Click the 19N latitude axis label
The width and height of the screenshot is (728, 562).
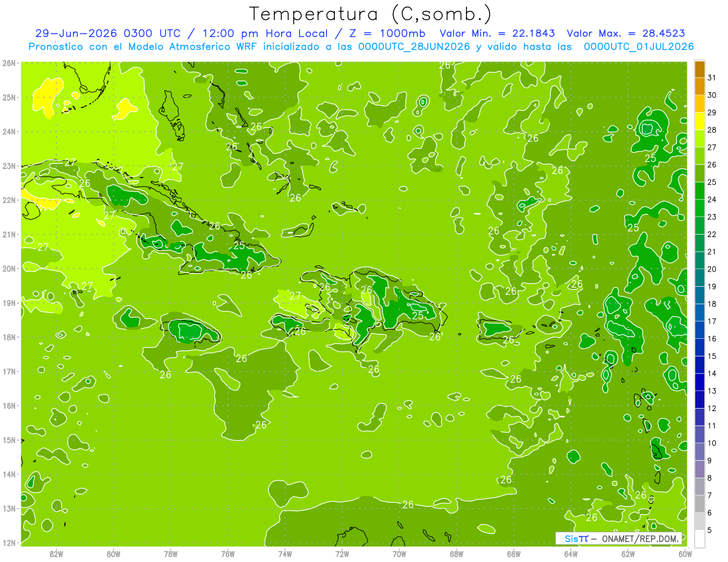click(x=8, y=303)
